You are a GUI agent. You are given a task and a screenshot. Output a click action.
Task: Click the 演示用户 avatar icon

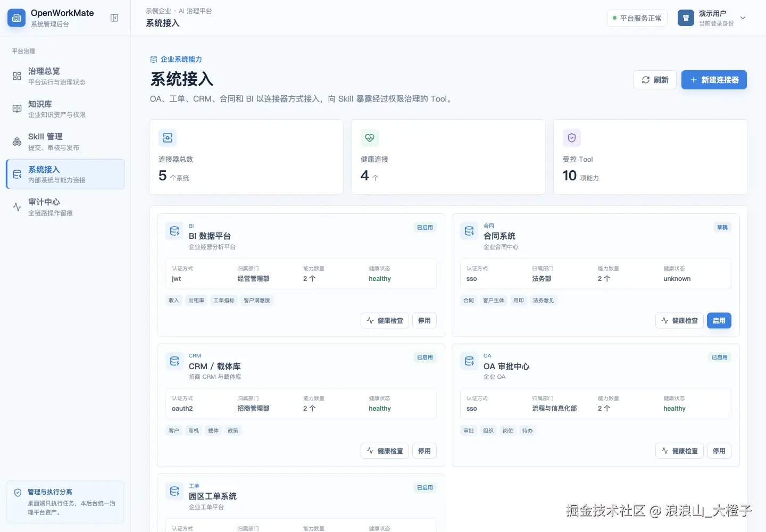[686, 18]
